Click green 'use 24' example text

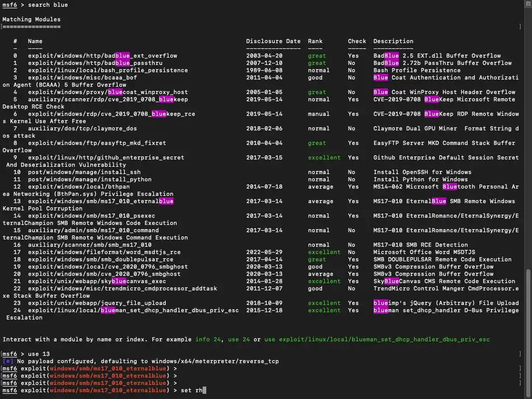tap(239, 340)
